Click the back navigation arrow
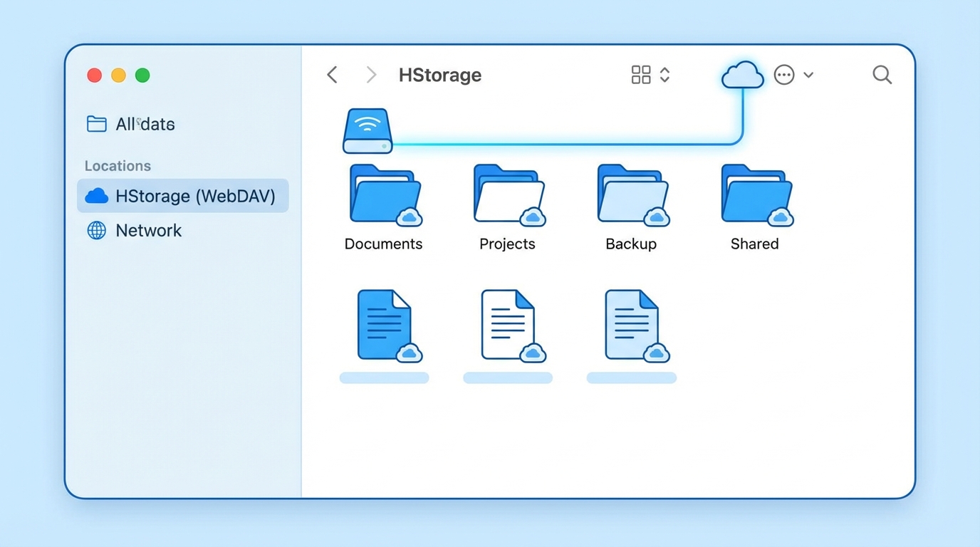This screenshot has width=980, height=547. (x=332, y=74)
